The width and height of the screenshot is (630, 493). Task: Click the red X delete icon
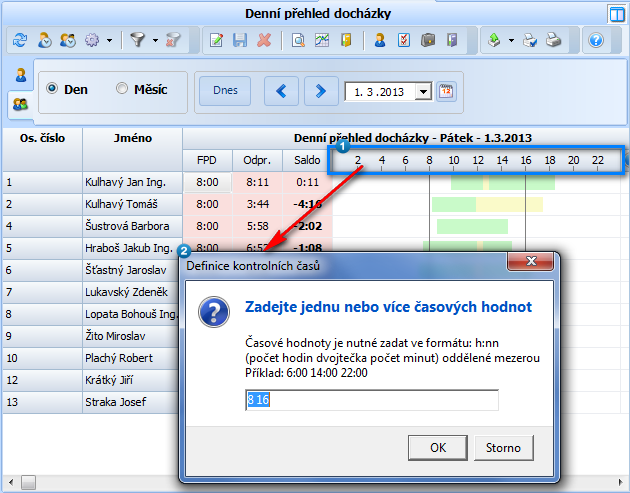pos(264,40)
